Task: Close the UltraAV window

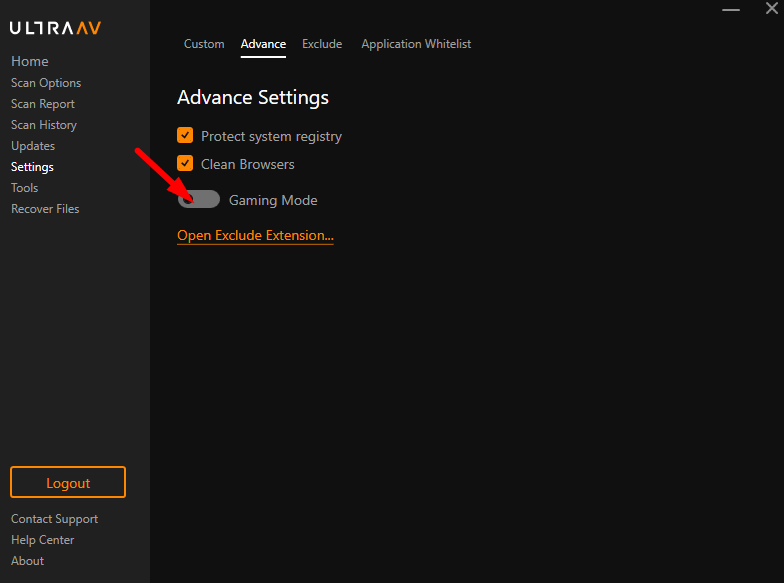Action: coord(771,9)
